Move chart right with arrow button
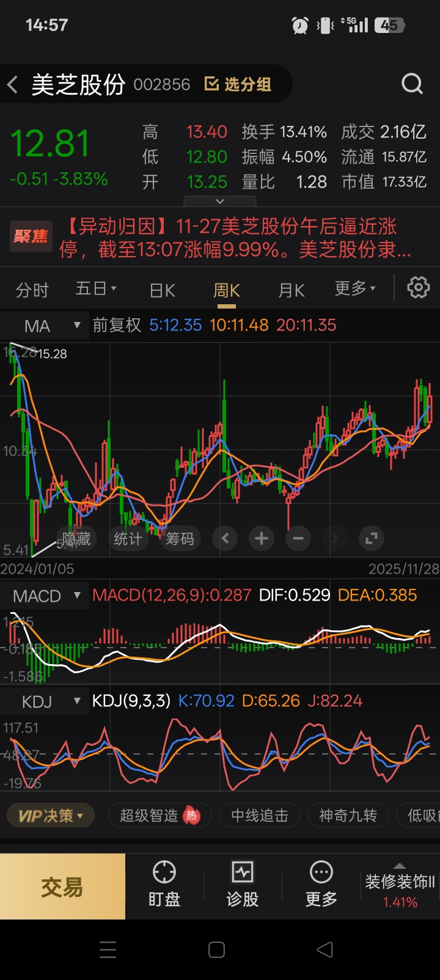This screenshot has height=980, width=440. click(x=334, y=538)
